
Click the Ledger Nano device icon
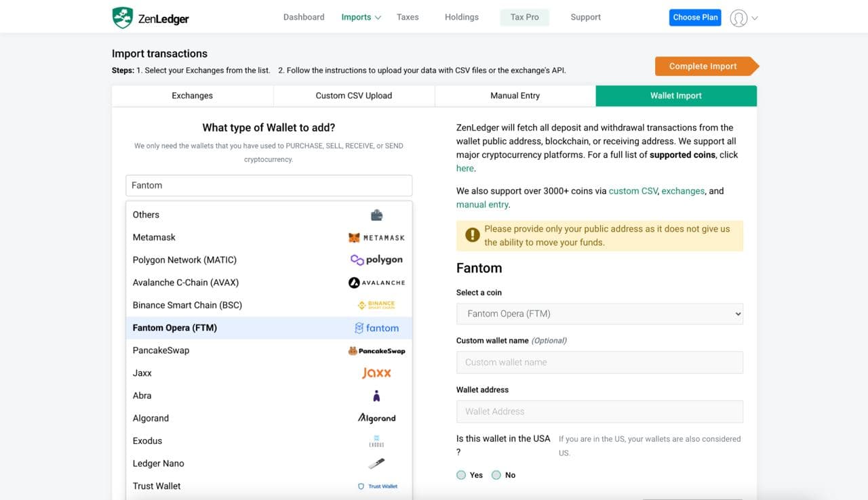click(376, 463)
